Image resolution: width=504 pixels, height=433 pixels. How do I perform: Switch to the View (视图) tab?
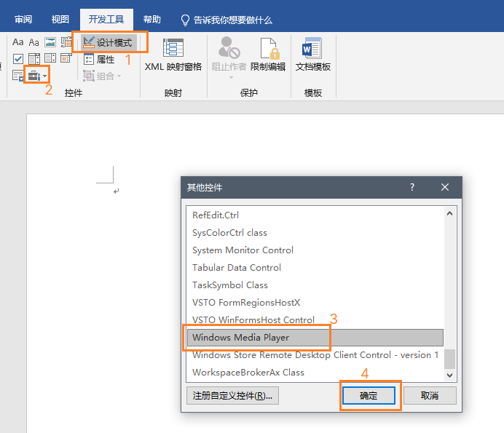click(60, 20)
